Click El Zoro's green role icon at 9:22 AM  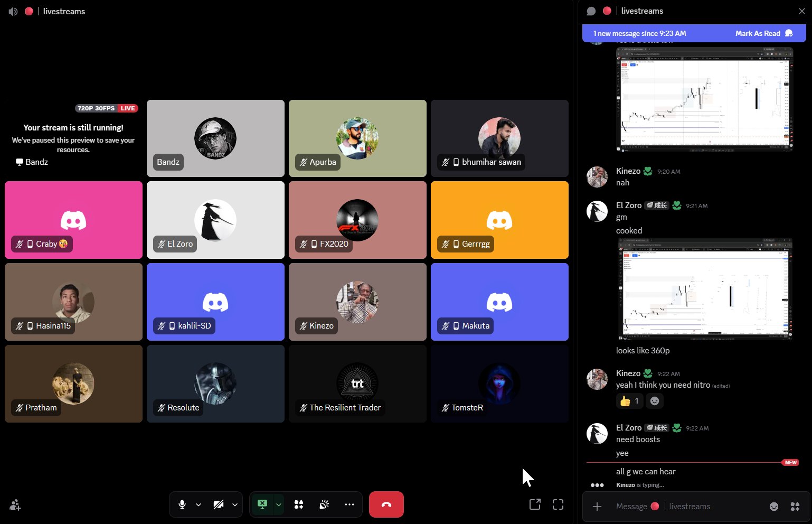677,428
